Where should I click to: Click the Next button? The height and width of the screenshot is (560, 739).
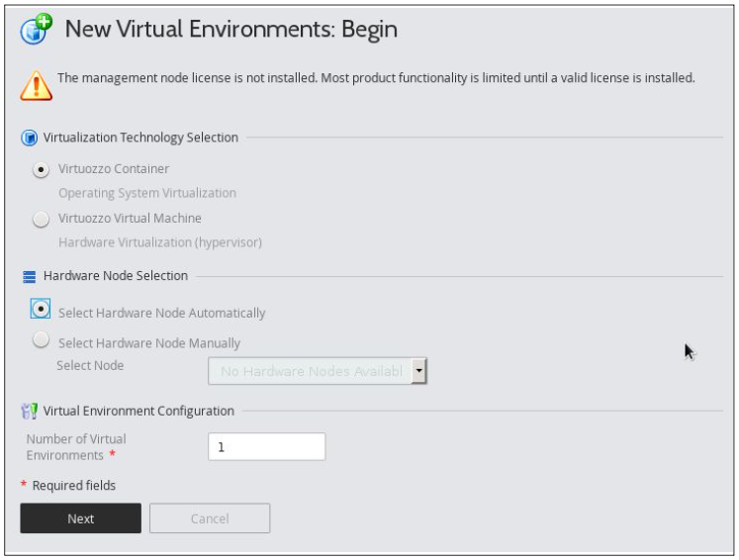click(80, 518)
